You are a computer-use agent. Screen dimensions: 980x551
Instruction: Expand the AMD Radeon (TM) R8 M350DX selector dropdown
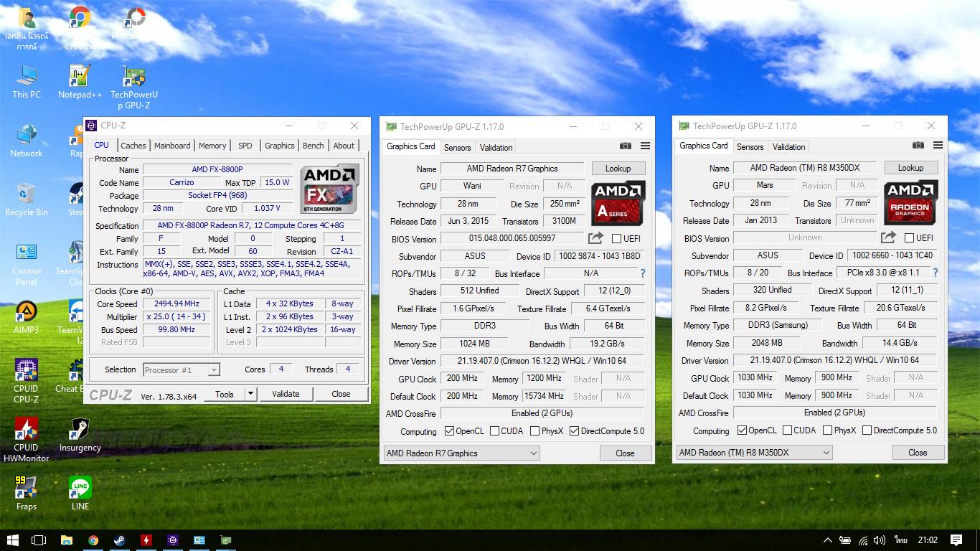coord(755,453)
